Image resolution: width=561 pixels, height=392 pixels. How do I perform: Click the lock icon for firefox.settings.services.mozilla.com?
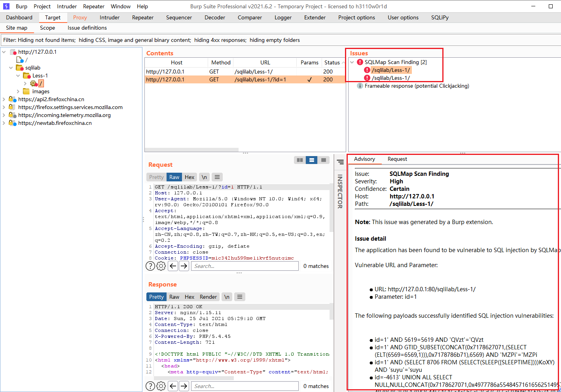click(12, 107)
